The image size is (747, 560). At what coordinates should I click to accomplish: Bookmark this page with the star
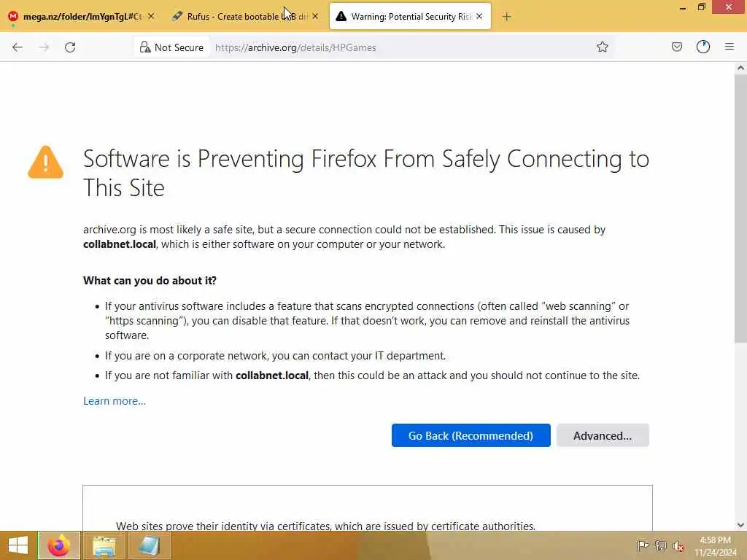(x=602, y=47)
